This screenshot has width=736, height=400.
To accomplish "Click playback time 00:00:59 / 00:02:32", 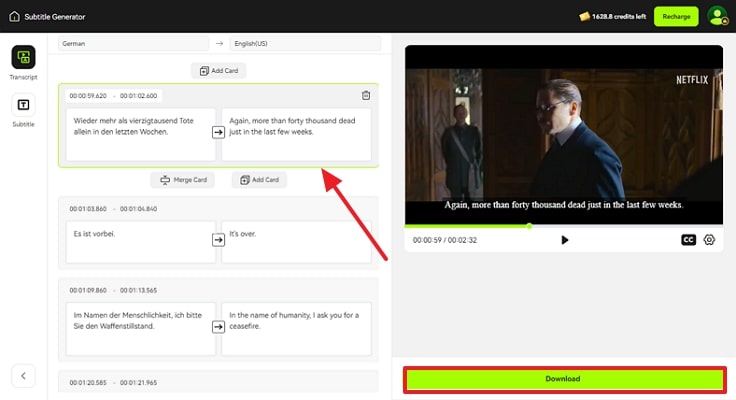I will 445,240.
